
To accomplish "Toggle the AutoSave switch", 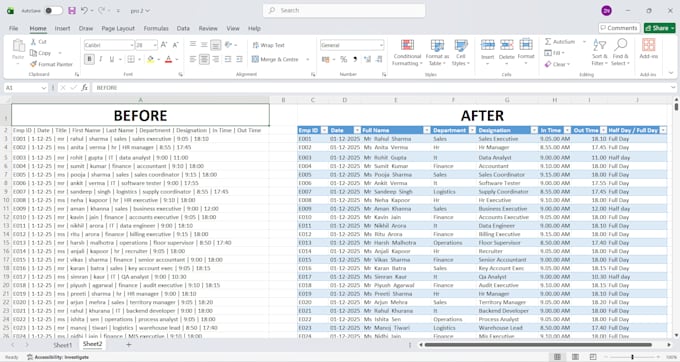I will (54, 10).
